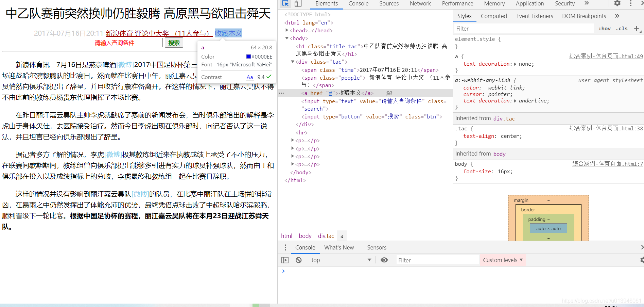Viewport: 644px width, 307px height.
Task: Clear the console icon
Action: [298, 260]
